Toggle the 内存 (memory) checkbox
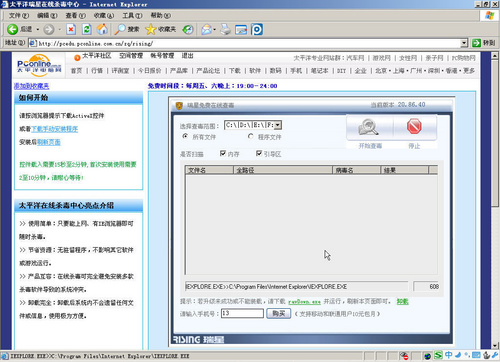Screen dimensions: 500x362 pyautogui.click(x=223, y=153)
